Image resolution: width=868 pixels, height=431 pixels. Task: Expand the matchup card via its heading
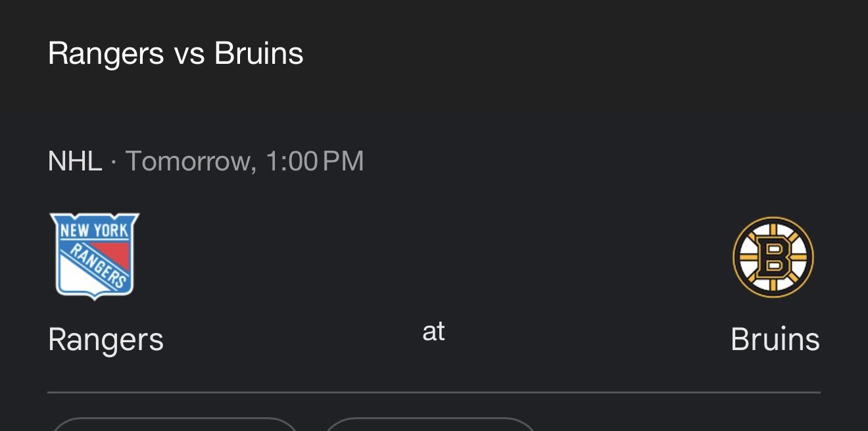tap(175, 53)
